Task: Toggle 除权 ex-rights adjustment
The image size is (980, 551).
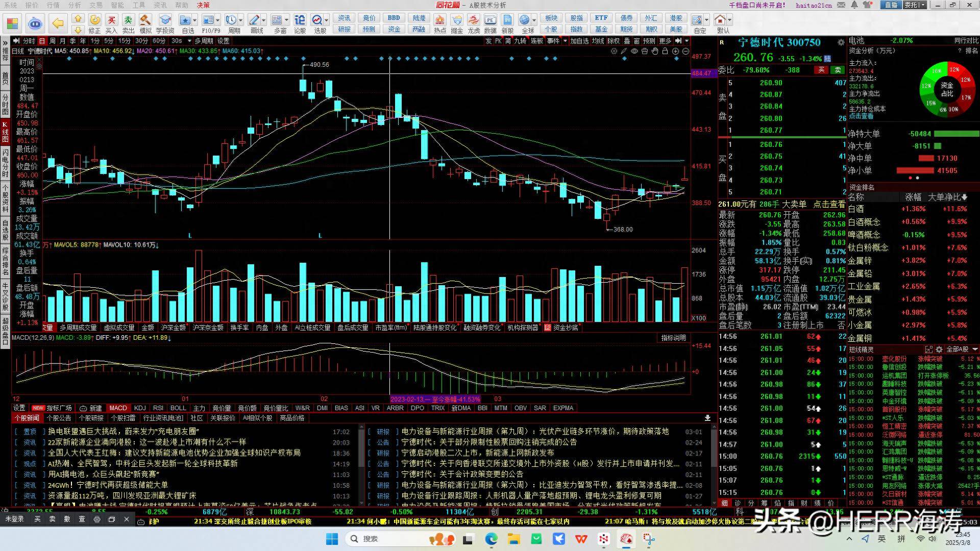Action: [x=613, y=41]
